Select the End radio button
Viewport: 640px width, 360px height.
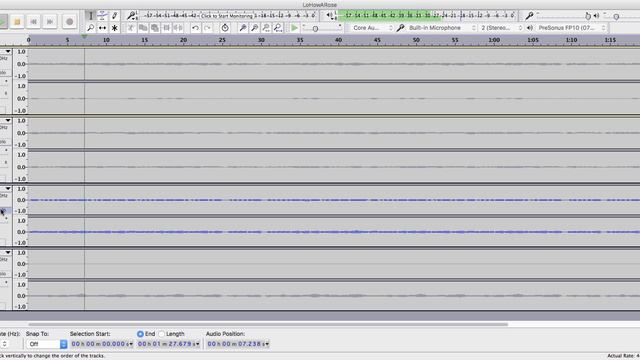(140, 334)
